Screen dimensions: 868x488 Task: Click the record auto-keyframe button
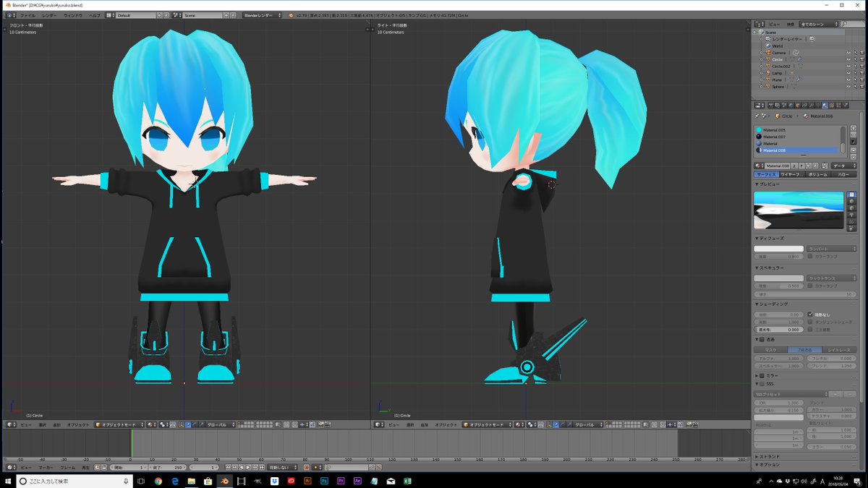point(307,468)
